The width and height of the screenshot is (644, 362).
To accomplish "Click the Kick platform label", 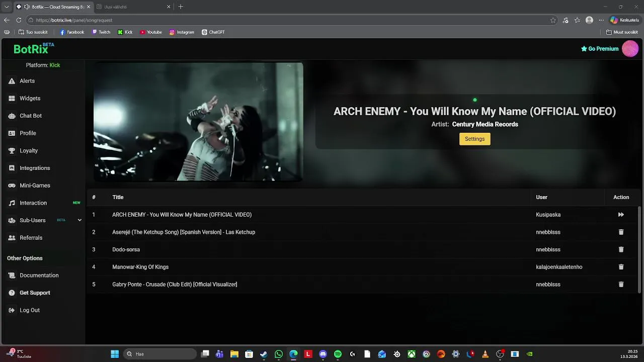I will [55, 65].
